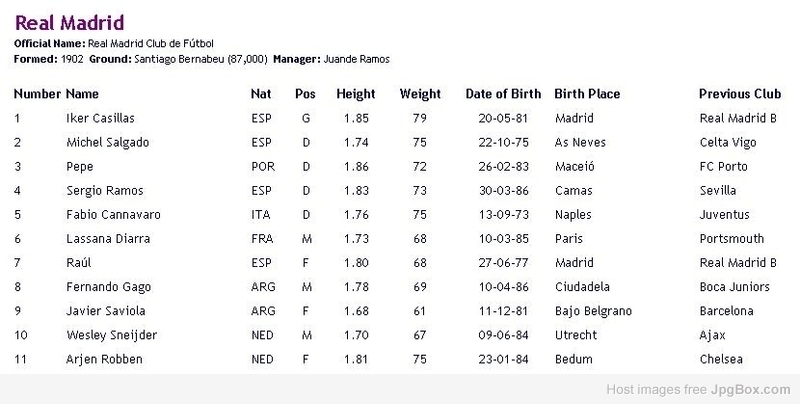Screen dimensions: 800x404
Task: Click the Previous Club column header
Action: (x=740, y=94)
